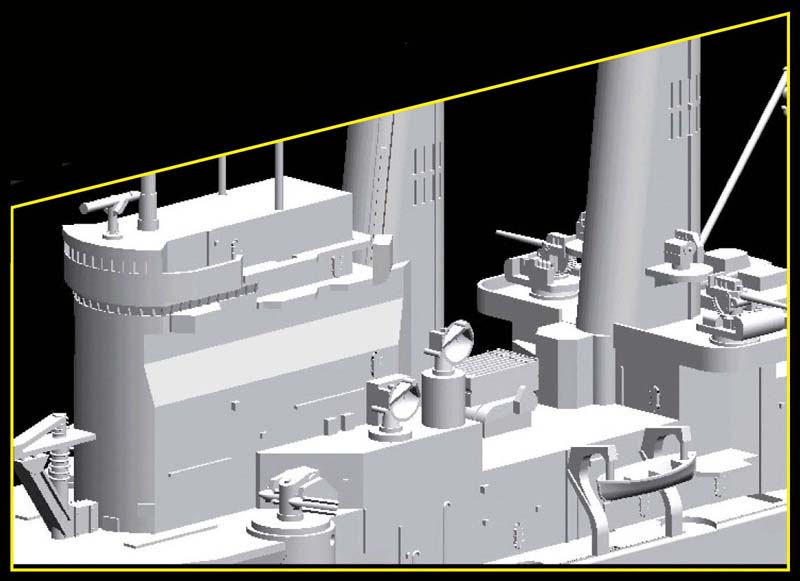Click the coiled spring fitting at left edge
800x581 pixels.
tap(58, 462)
